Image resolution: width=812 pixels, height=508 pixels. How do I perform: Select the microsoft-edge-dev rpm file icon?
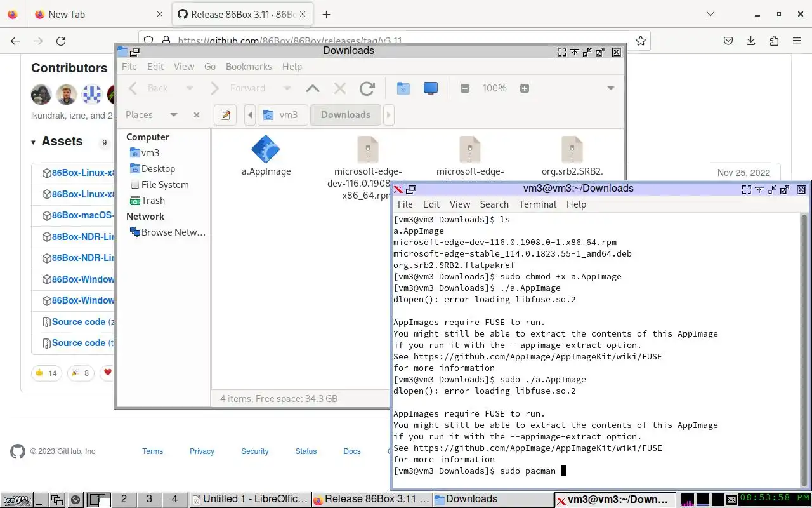pos(368,149)
